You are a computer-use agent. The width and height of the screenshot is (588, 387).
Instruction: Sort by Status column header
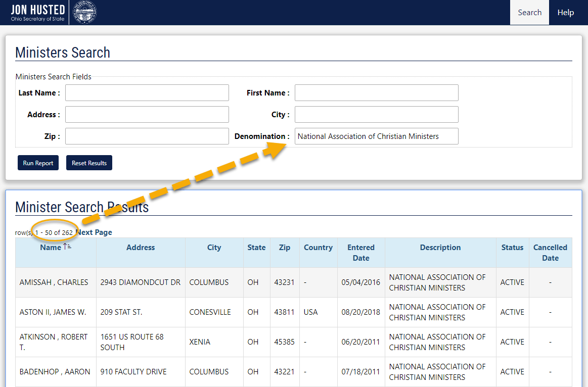(512, 248)
